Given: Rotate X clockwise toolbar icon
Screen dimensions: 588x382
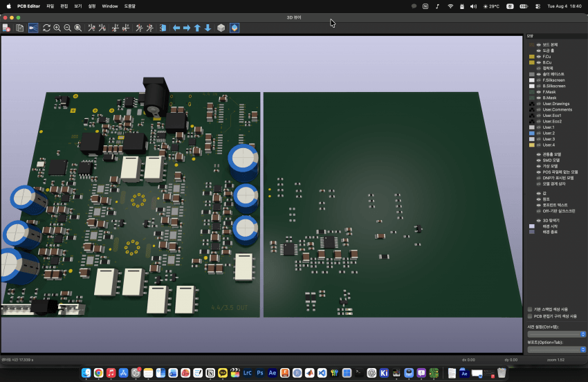Looking at the screenshot, I should (x=91, y=28).
